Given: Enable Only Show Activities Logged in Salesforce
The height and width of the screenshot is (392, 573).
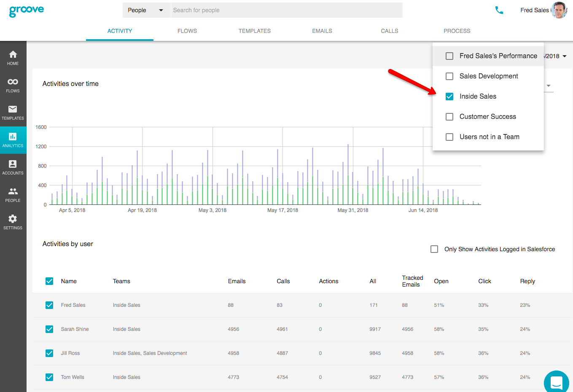Looking at the screenshot, I should tap(434, 249).
